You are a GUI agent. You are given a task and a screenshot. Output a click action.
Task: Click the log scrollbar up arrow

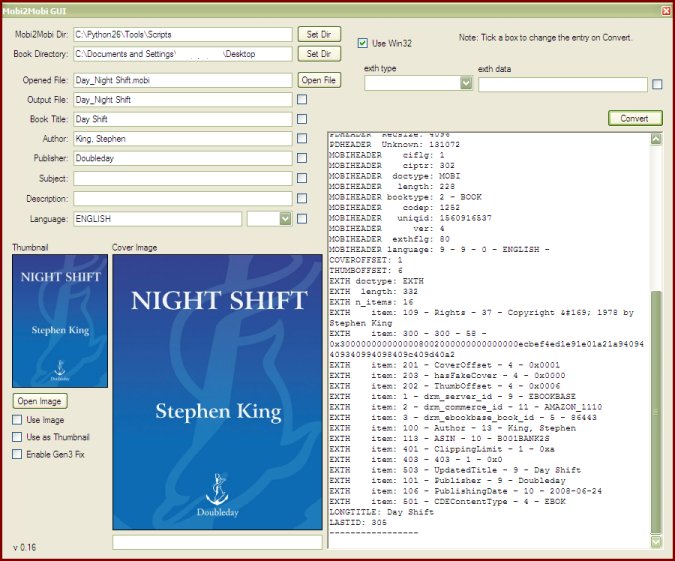(x=656, y=139)
